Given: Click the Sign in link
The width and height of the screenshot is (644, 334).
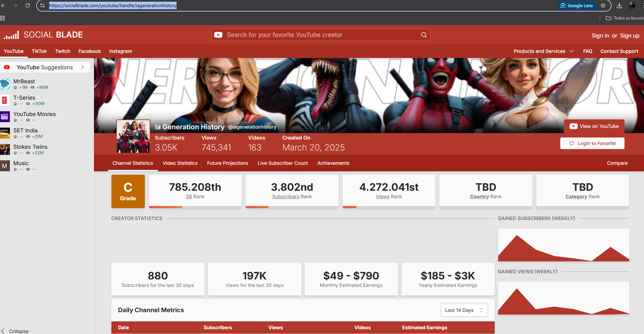Looking at the screenshot, I should [x=600, y=36].
